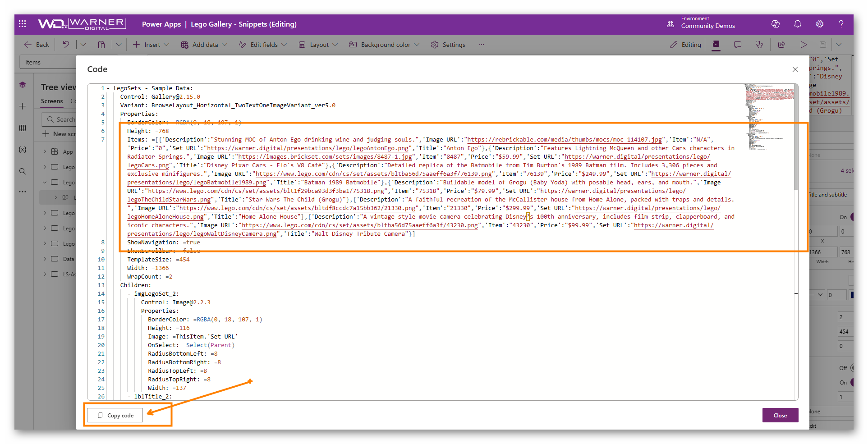Viewport: 868px width, 444px height.
Task: Open the rebrickable moc-114107.jpg link in code
Action: pyautogui.click(x=565, y=140)
